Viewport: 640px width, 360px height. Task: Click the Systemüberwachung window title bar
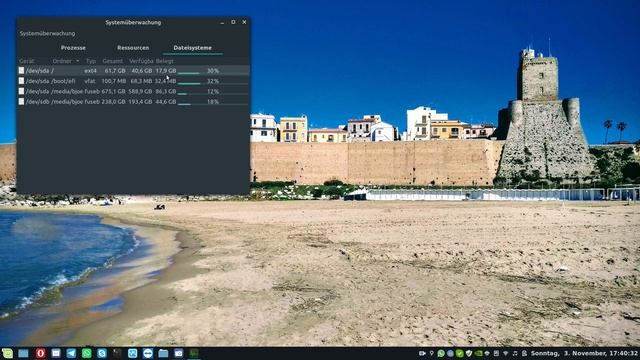click(133, 22)
